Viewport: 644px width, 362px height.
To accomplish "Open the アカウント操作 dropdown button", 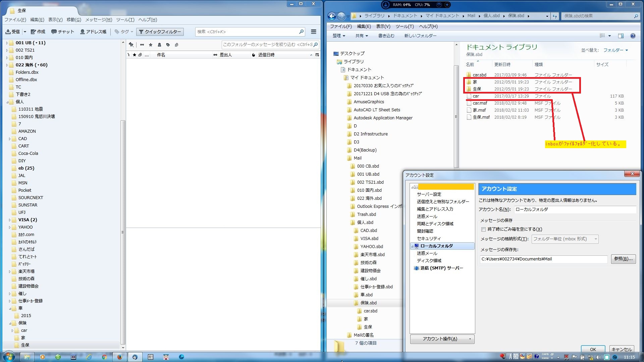I will pyautogui.click(x=442, y=339).
